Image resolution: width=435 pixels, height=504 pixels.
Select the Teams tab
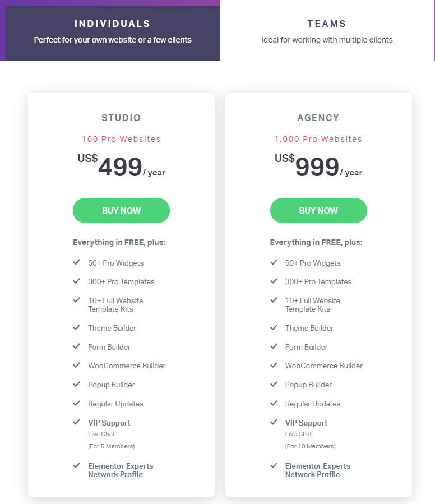327,31
